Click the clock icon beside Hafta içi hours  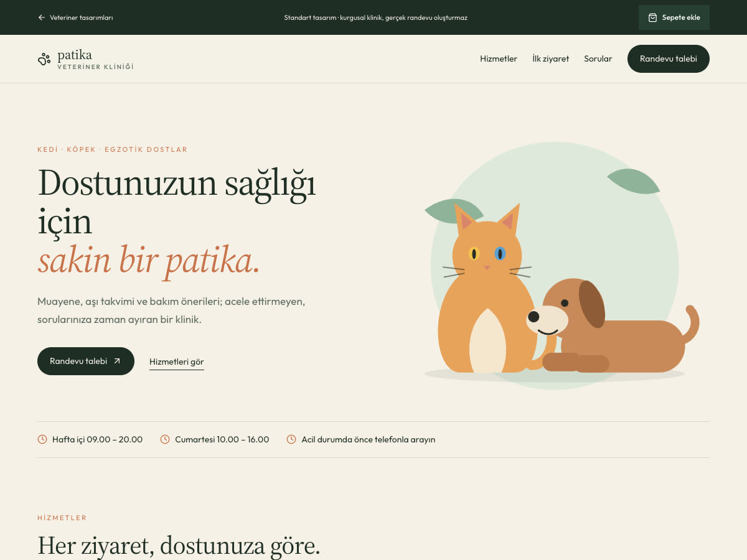coord(42,439)
